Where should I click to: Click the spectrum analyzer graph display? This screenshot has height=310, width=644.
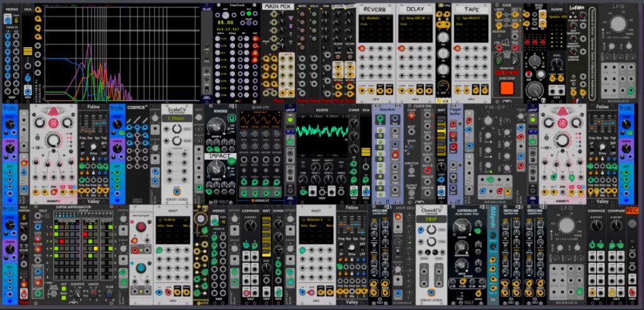(122, 54)
